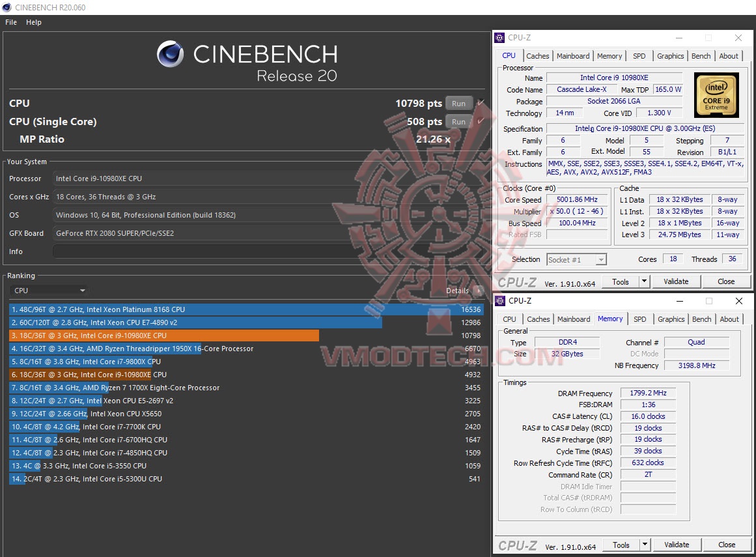Select ranking row Core i5-5300U
The image size is (756, 557).
246,479
